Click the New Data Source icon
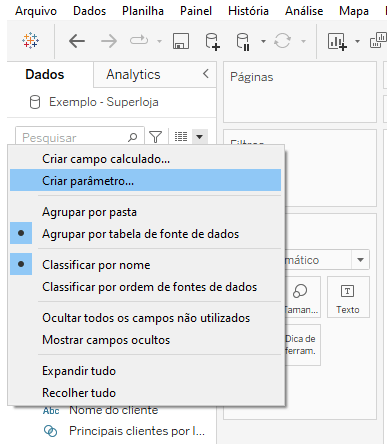 212,41
